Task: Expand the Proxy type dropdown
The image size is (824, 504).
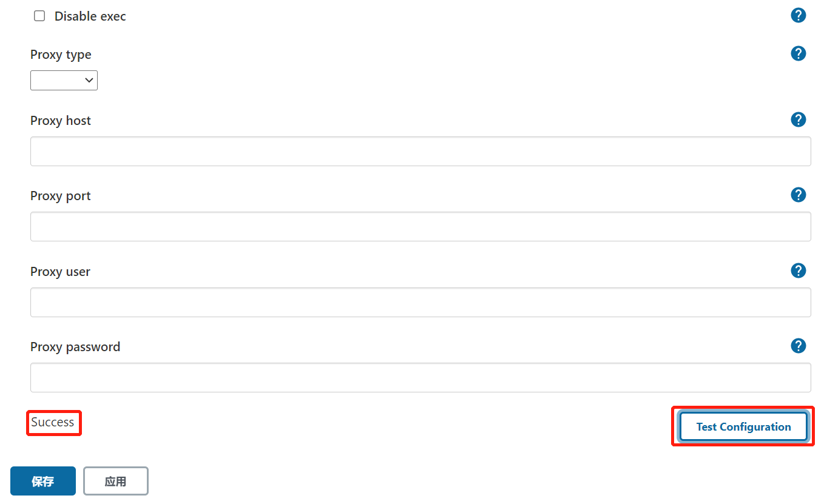Action: [64, 80]
